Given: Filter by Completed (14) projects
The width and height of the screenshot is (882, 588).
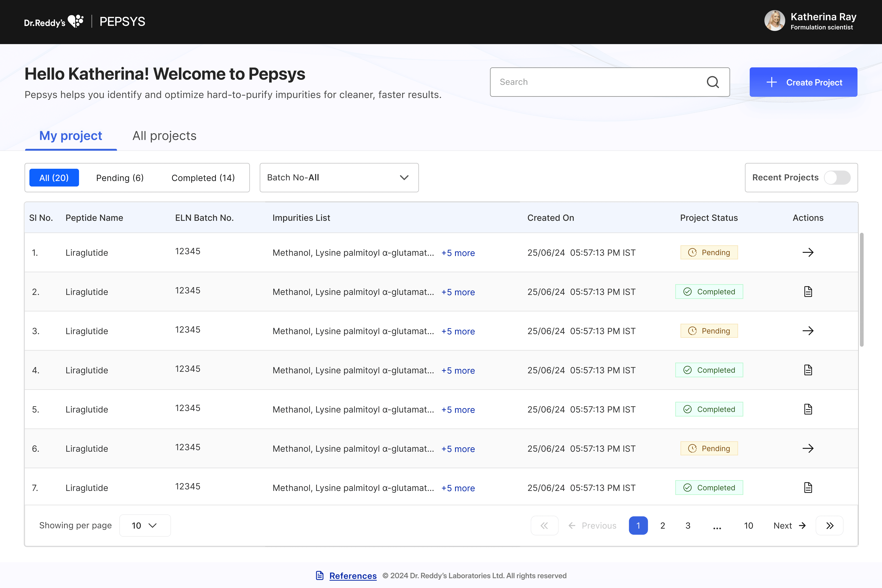Looking at the screenshot, I should point(203,178).
